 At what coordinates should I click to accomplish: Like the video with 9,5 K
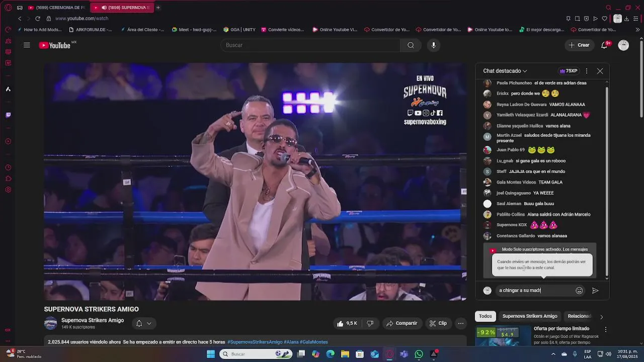coord(347,323)
